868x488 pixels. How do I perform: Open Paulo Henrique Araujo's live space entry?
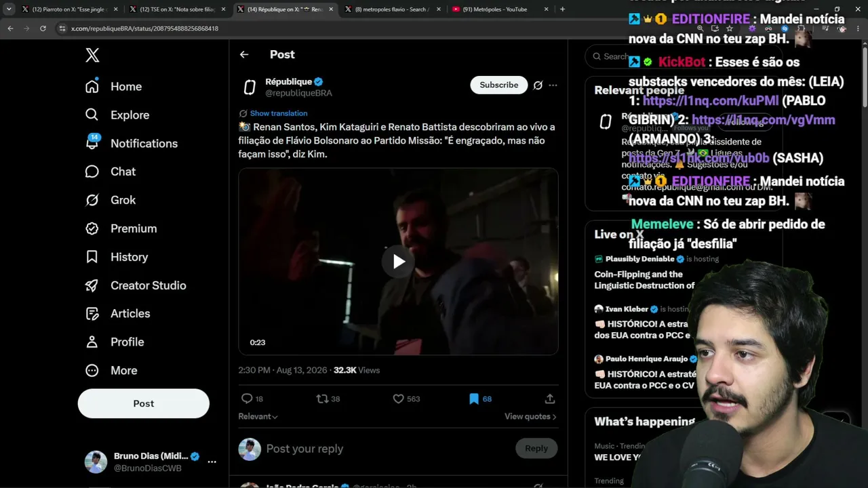click(x=646, y=372)
